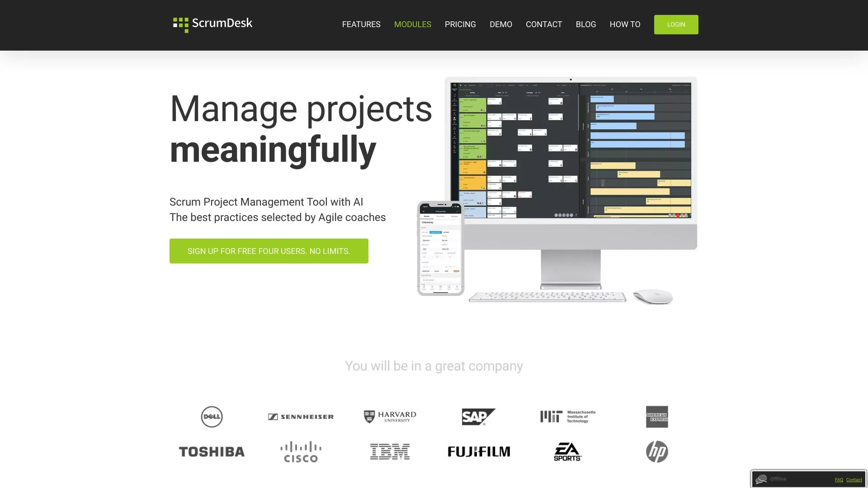Select FEATURES from the navigation bar
The image size is (868, 488).
361,24
